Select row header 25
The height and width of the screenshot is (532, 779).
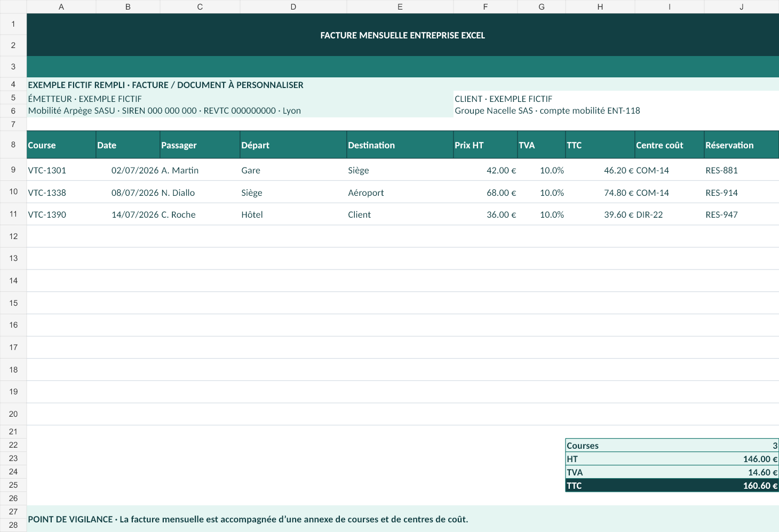tap(13, 485)
